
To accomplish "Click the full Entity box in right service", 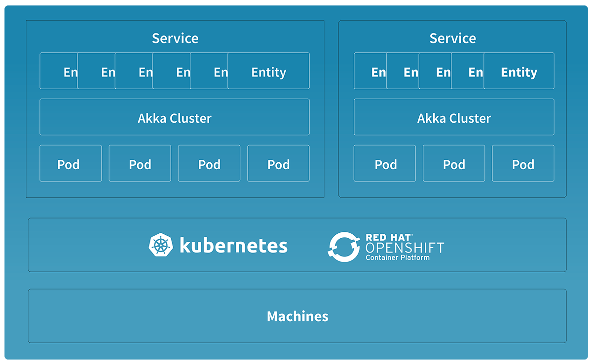I will point(519,71).
